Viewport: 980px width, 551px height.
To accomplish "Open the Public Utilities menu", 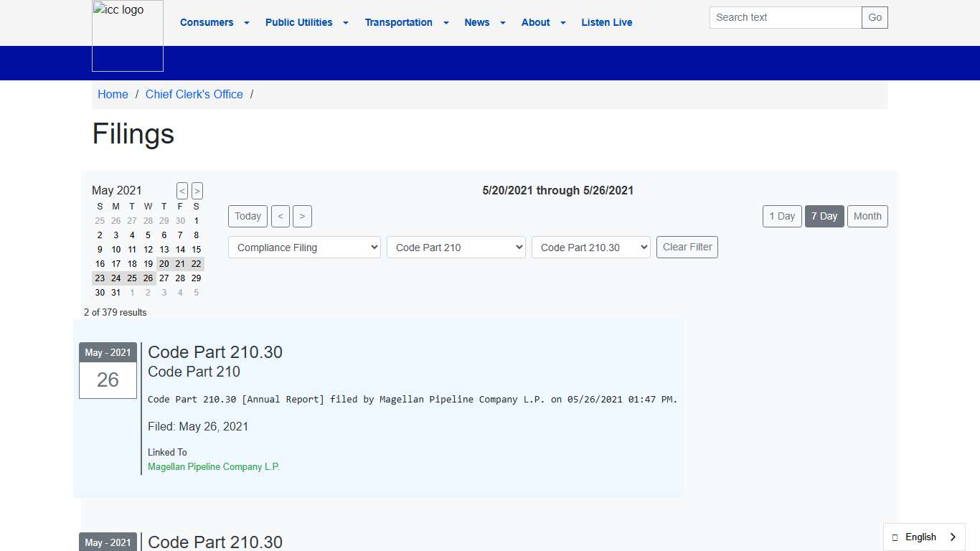I will coord(306,22).
